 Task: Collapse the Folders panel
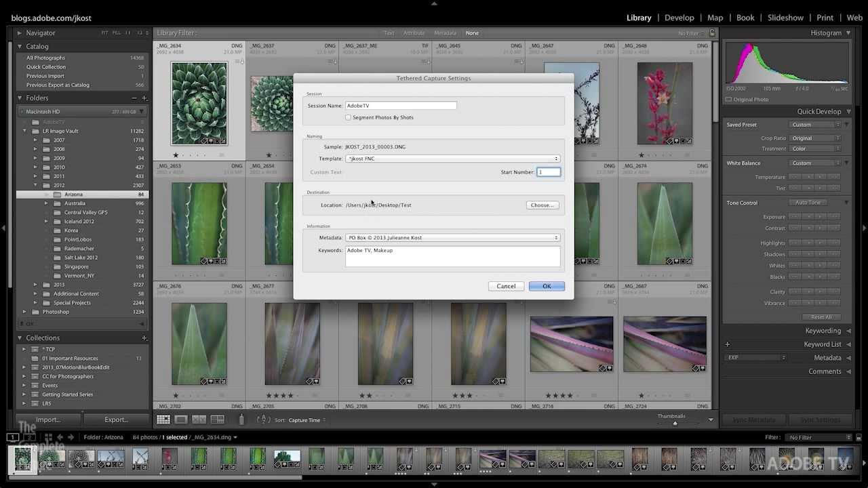(20, 98)
